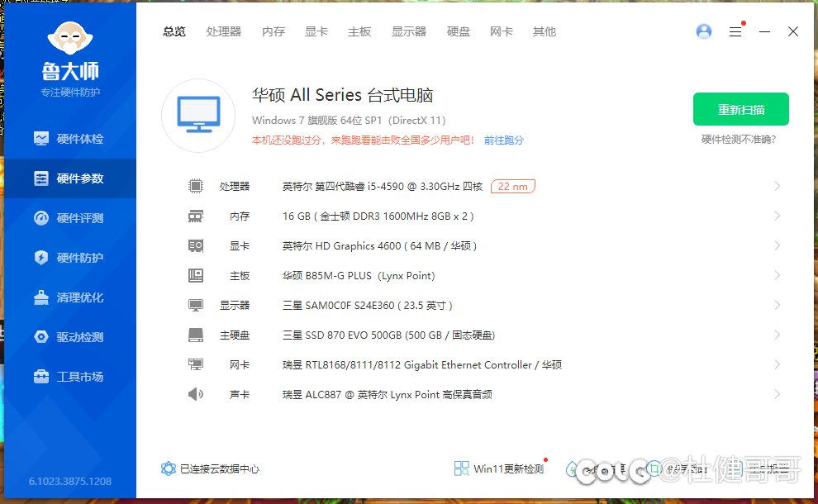Click the green 重新扫描 button
This screenshot has height=504, width=818.
click(x=741, y=109)
